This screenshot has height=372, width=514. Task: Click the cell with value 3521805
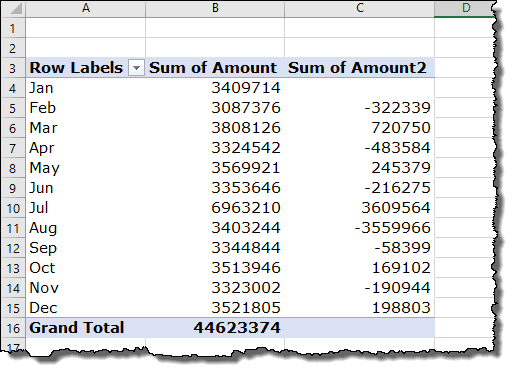[x=215, y=308]
